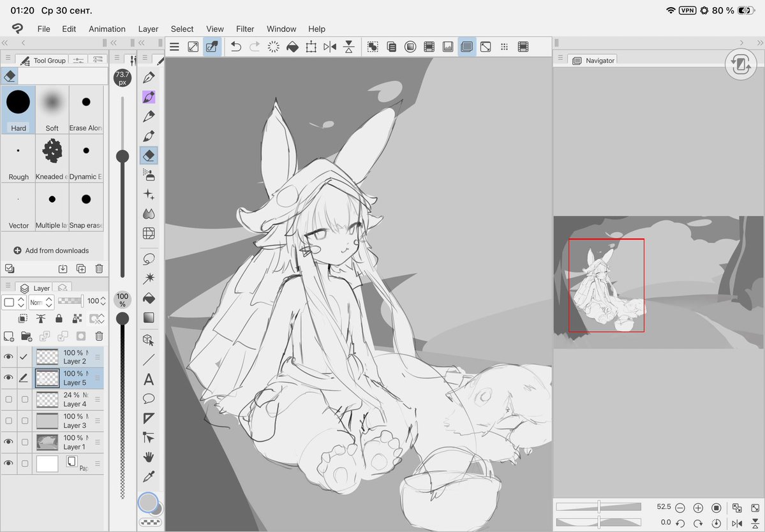The width and height of the screenshot is (765, 532).
Task: Show Layer 4 via its visibility box
Action: (8, 399)
